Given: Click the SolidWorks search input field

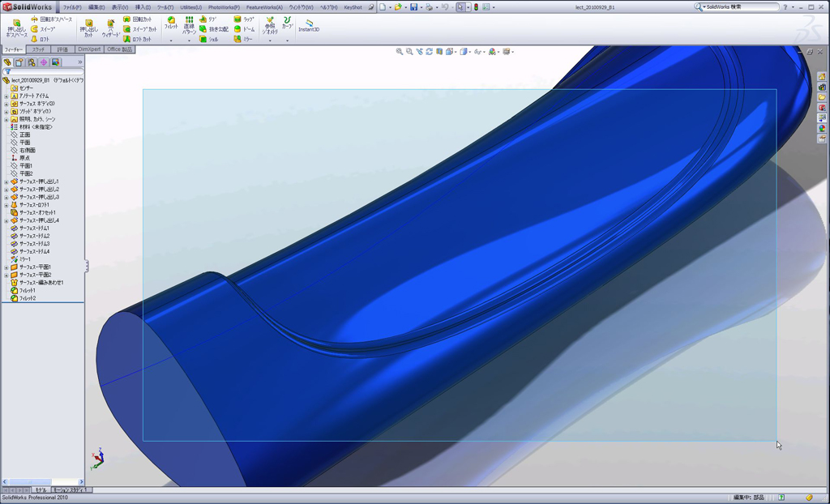Looking at the screenshot, I should [x=742, y=7].
